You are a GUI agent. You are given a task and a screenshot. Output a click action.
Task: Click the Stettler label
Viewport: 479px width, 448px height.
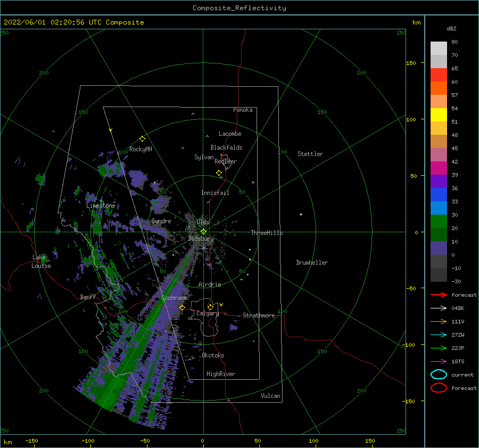point(310,154)
